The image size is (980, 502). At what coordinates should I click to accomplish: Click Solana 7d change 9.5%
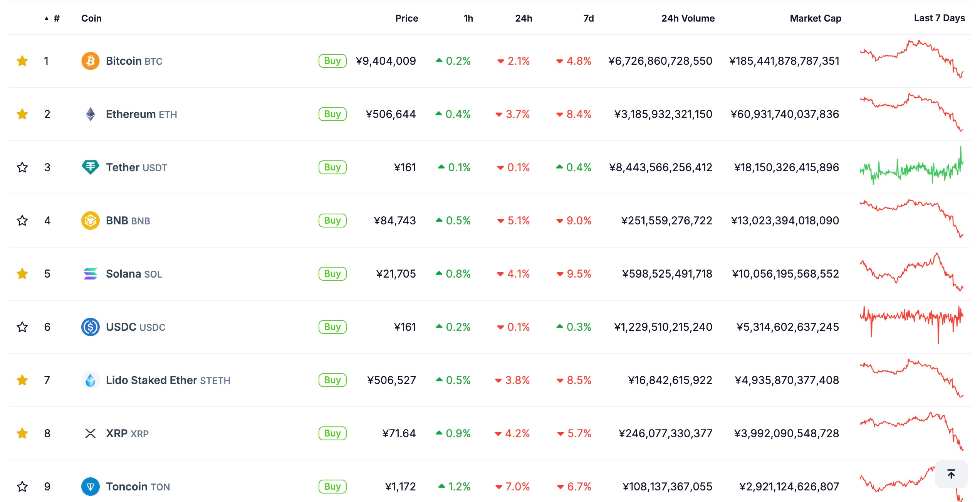[x=574, y=274]
